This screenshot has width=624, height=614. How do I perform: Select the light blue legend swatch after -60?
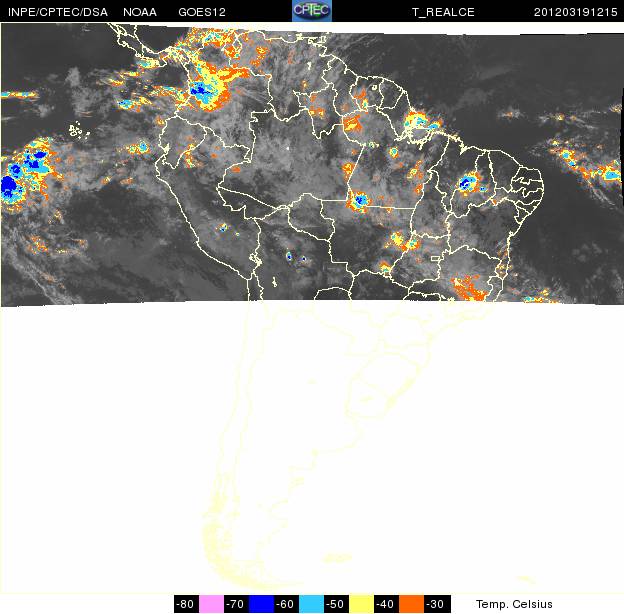pos(312,604)
